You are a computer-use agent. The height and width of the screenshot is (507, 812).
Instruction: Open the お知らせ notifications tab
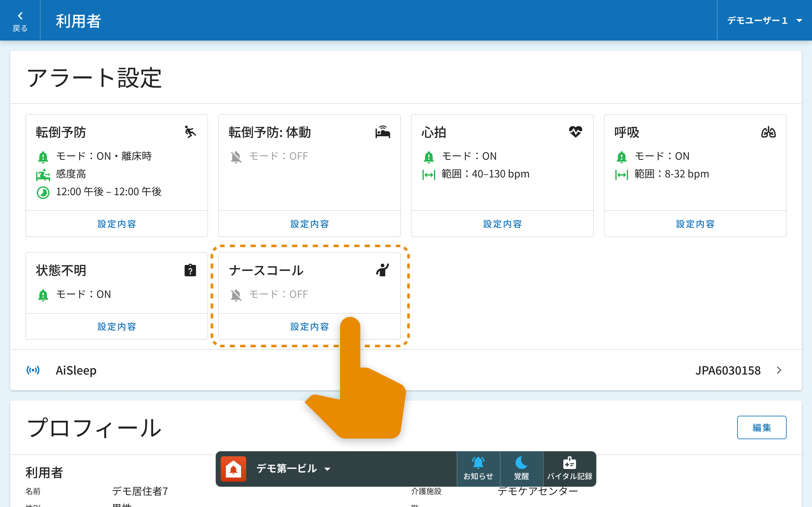(x=478, y=469)
